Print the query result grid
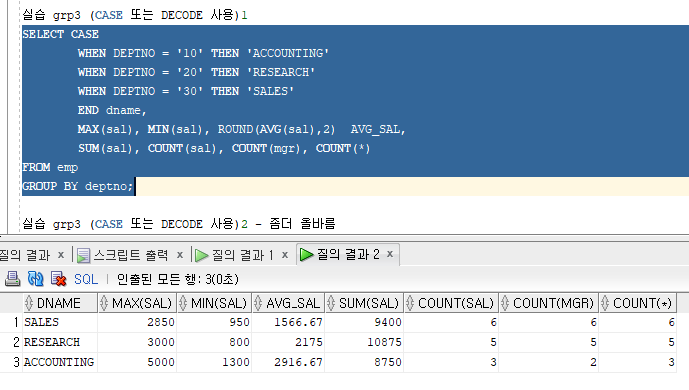The width and height of the screenshot is (689, 390). [12, 279]
